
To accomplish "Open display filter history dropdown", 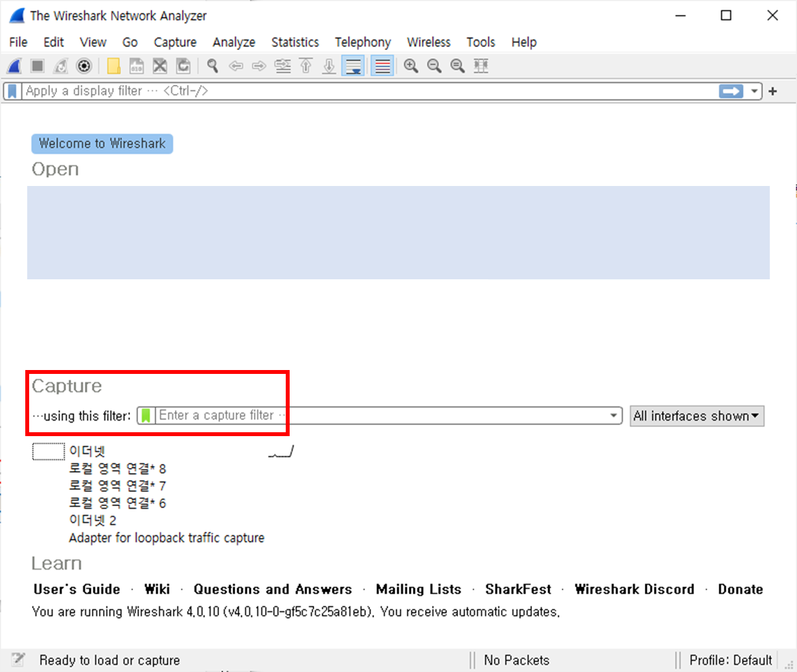I will coord(754,91).
